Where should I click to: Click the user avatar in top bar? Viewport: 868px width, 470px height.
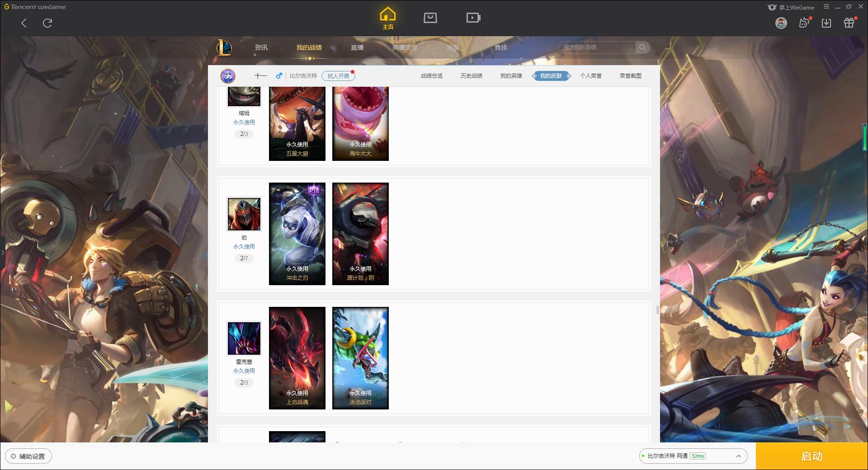(x=781, y=23)
